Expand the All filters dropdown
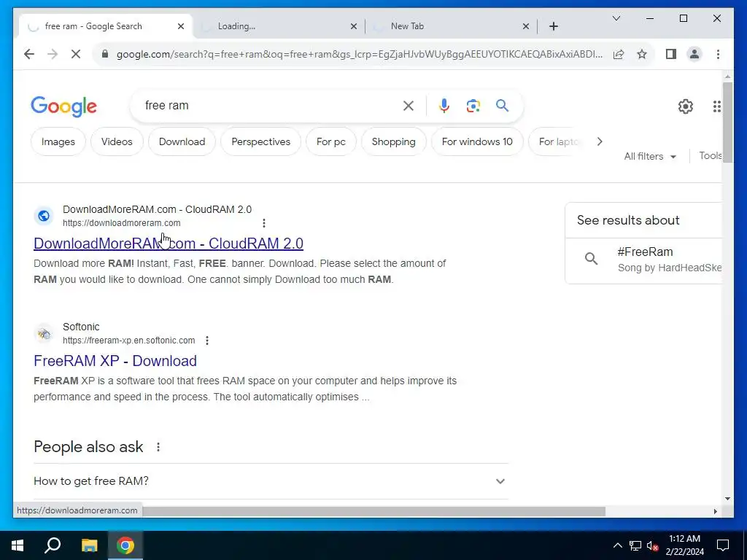Screen dimensions: 747x560 (650, 156)
